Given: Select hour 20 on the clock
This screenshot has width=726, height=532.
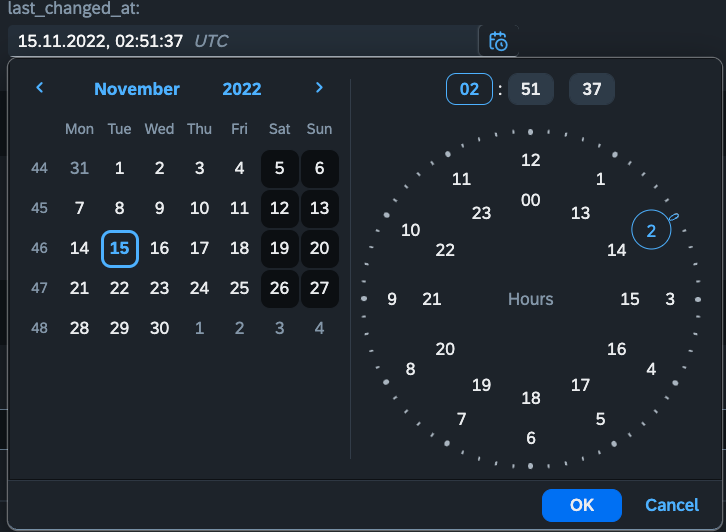Looking at the screenshot, I should tap(445, 349).
